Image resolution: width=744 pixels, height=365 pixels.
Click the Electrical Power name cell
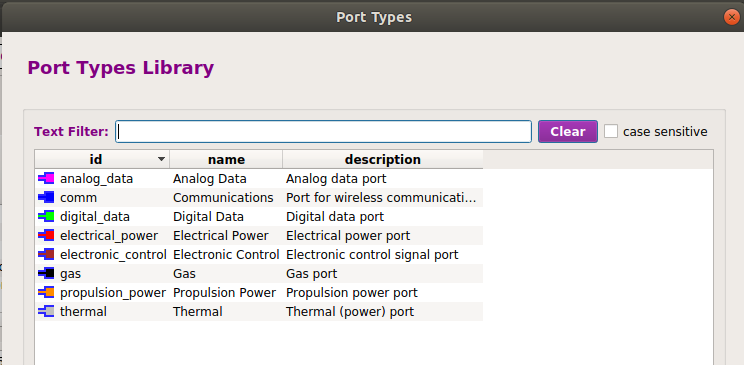click(221, 235)
